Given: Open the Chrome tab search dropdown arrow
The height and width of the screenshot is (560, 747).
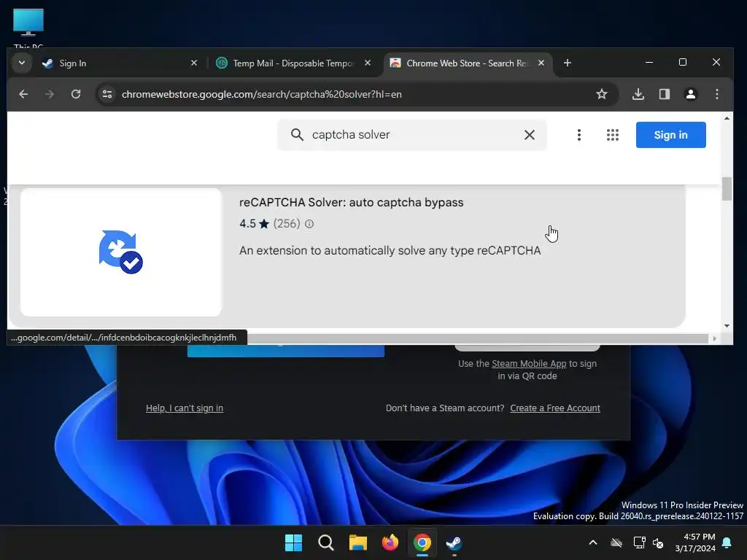Looking at the screenshot, I should [21, 63].
